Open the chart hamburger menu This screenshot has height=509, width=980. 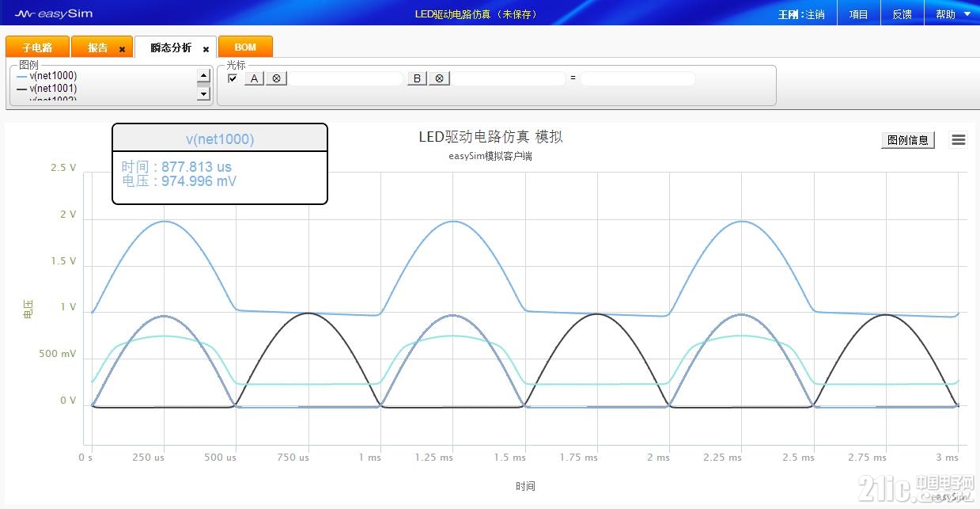tap(959, 140)
